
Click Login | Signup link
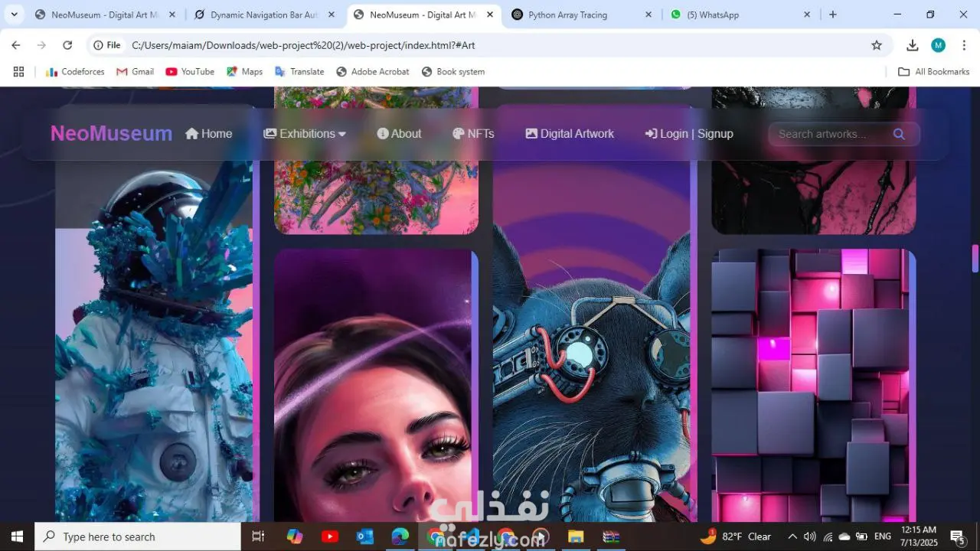click(689, 133)
